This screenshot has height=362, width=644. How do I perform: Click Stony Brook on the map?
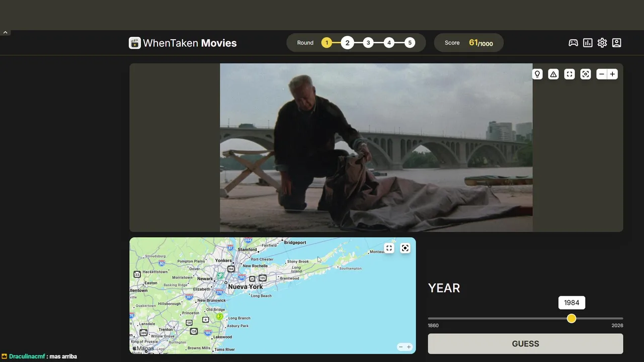[x=298, y=261]
